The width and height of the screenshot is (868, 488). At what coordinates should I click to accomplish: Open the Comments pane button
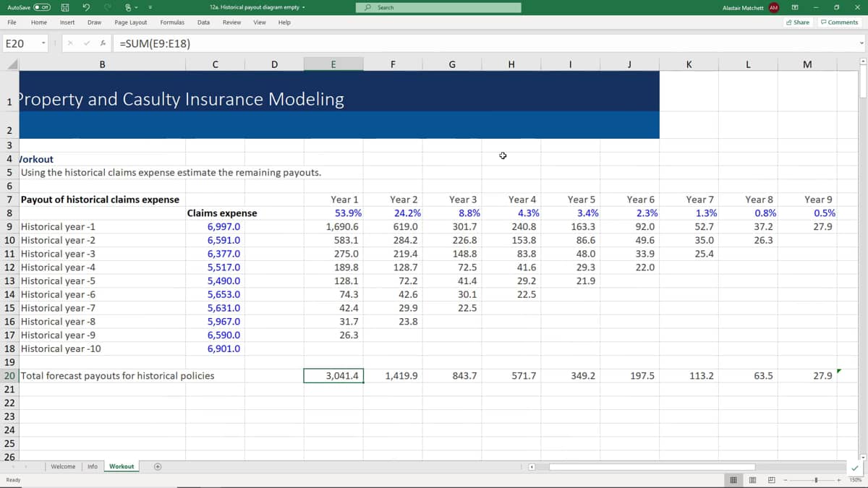click(x=839, y=22)
